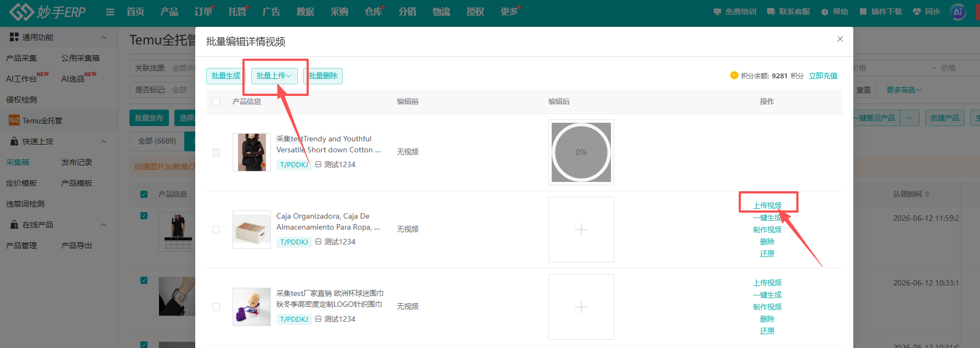The image size is (980, 348).
Task: Click the store icon beside 测试1234 in first row
Action: [319, 164]
